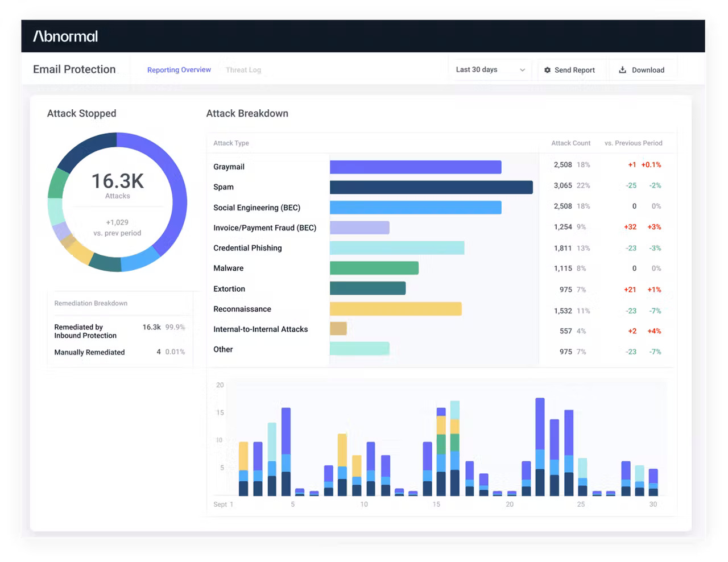The image size is (728, 562).
Task: Click the Attack Type column header
Action: click(231, 143)
